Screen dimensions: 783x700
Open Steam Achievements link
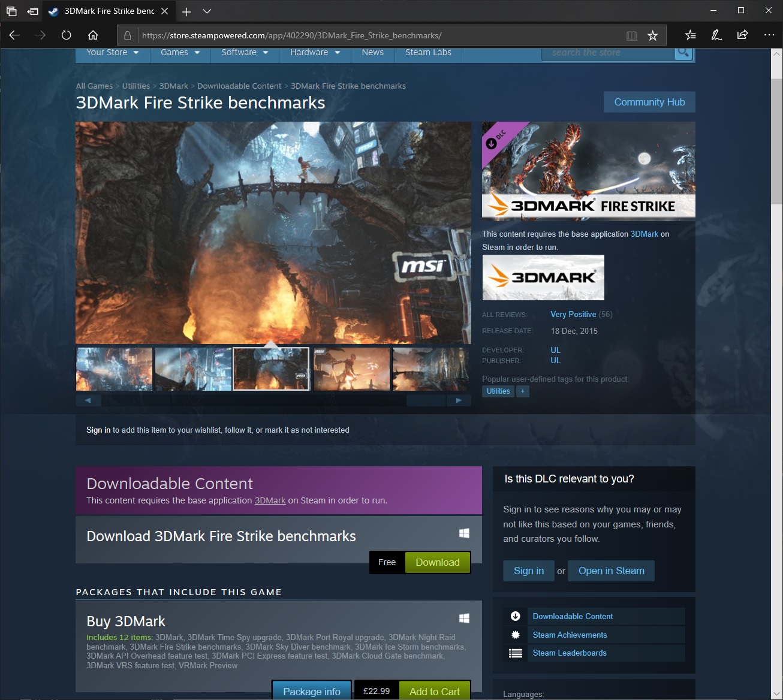coord(570,635)
